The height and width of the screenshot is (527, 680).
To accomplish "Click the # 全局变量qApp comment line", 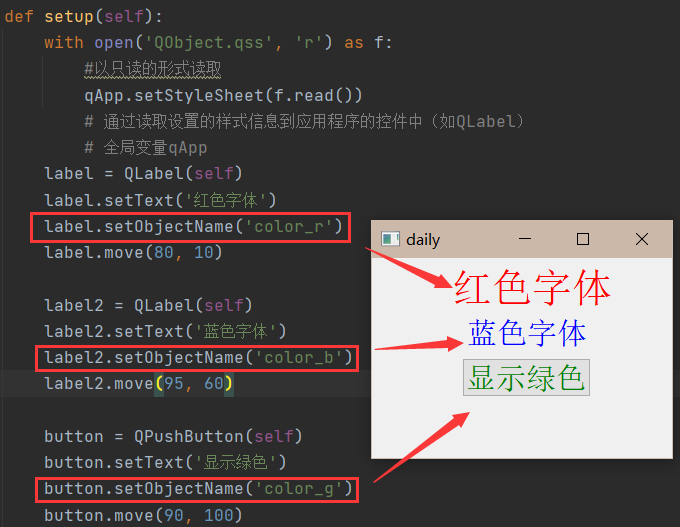I will click(146, 147).
